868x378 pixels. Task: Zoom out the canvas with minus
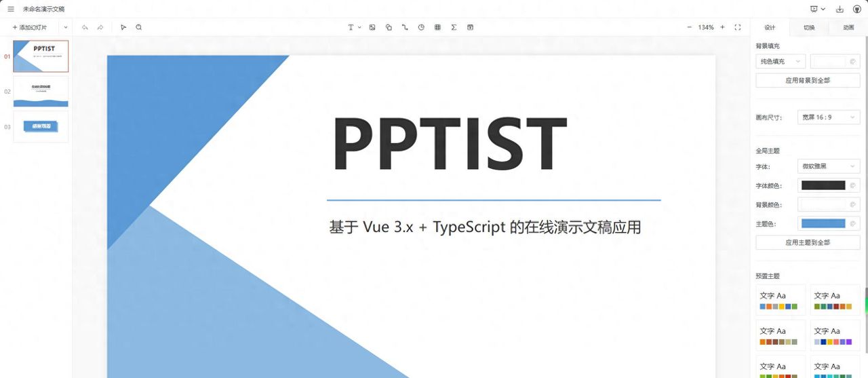pos(690,27)
